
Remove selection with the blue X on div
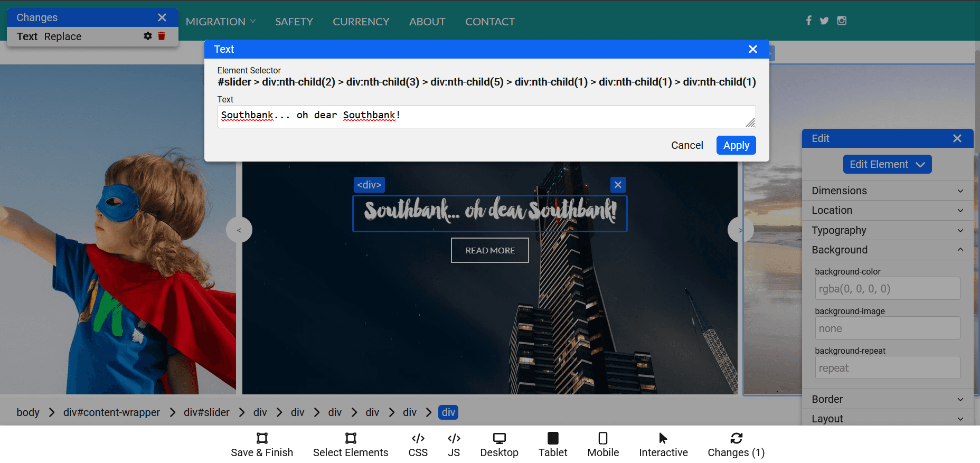(618, 185)
